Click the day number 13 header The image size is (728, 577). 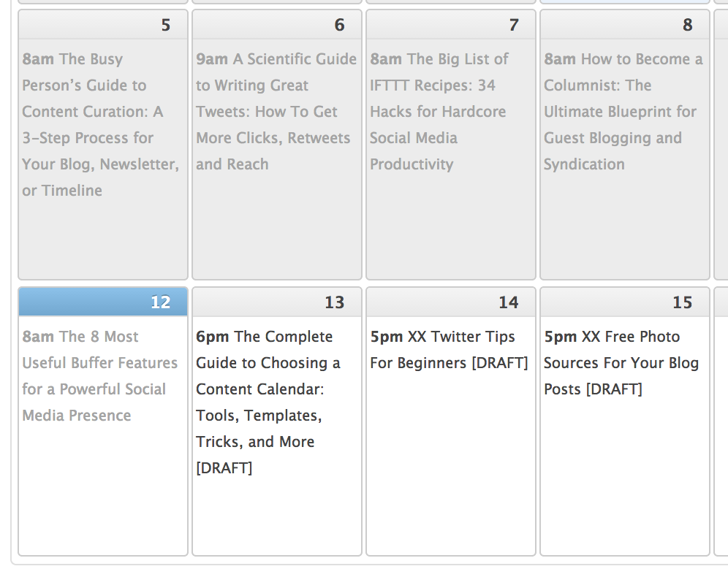[x=335, y=302]
